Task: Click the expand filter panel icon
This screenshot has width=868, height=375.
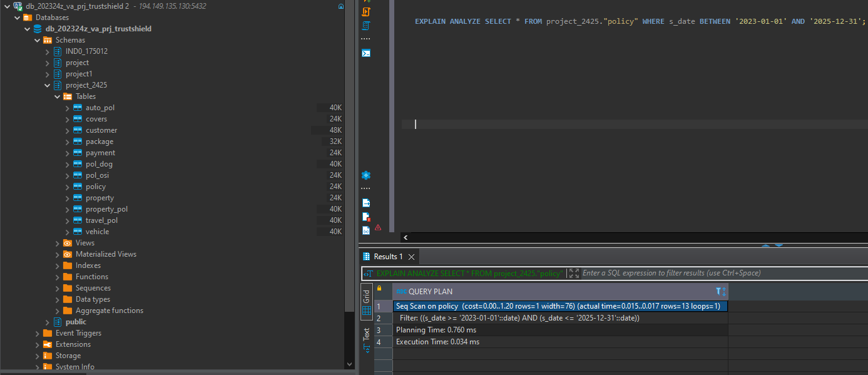Action: tap(574, 274)
